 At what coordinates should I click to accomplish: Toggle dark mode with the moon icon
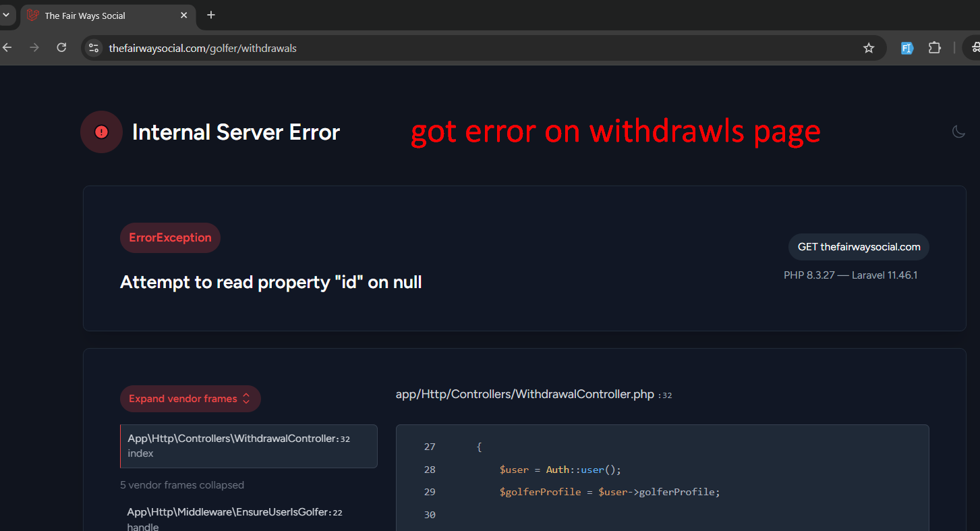pyautogui.click(x=958, y=132)
